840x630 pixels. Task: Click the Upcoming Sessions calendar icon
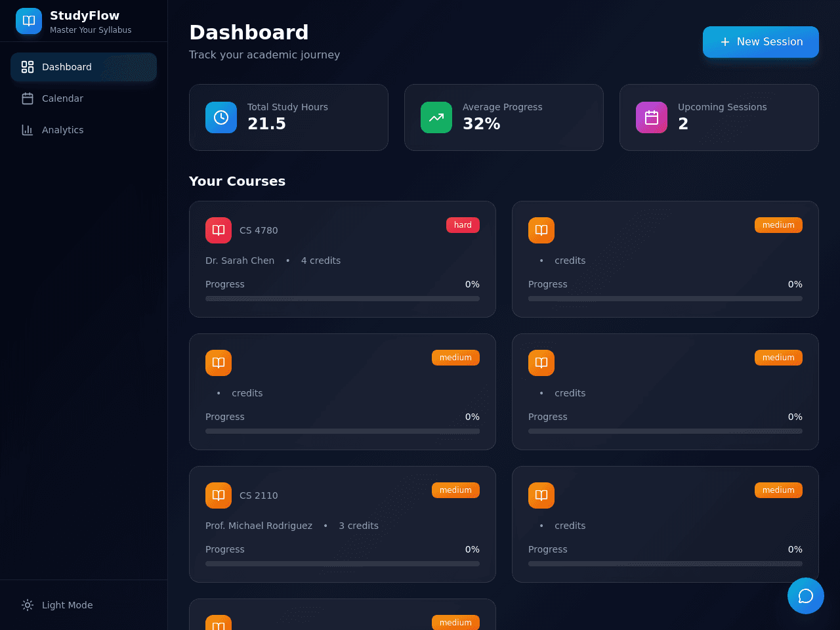click(x=652, y=117)
